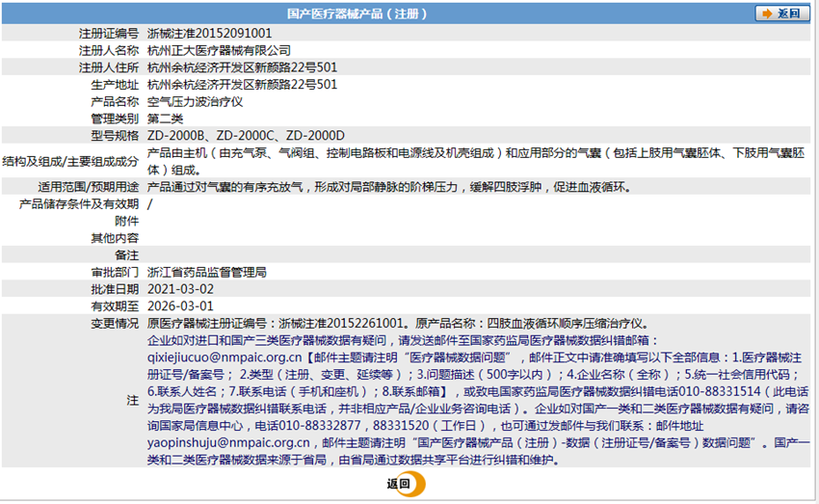Click the 注册人名称 label

coord(109,51)
